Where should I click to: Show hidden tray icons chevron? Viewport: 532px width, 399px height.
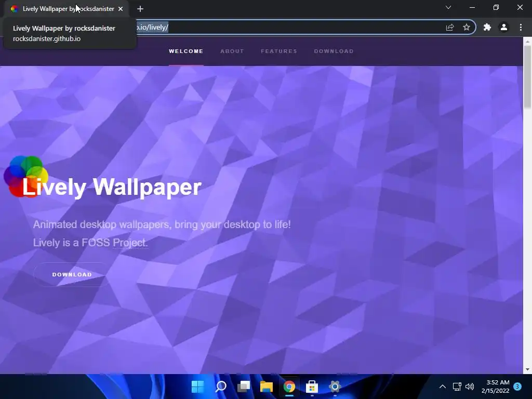pyautogui.click(x=443, y=387)
